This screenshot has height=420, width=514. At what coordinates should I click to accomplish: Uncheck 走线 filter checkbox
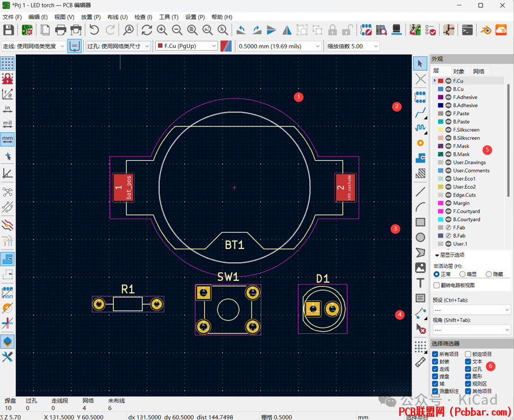point(435,369)
